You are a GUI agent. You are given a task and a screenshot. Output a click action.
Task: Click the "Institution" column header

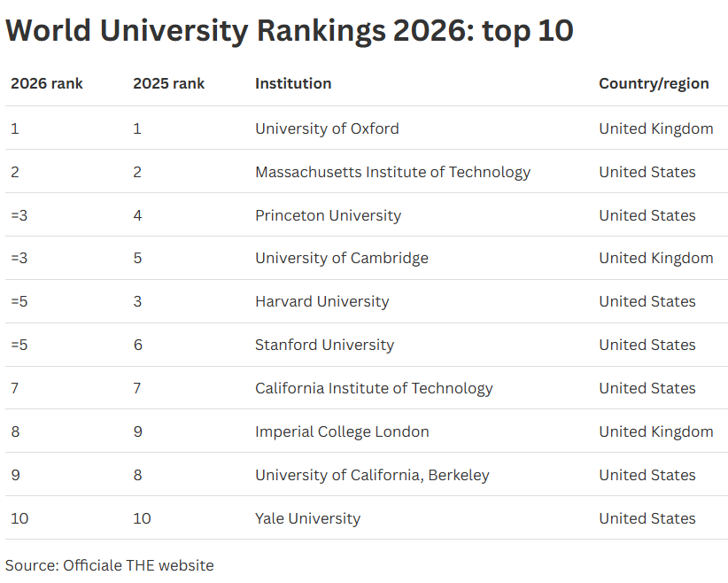coord(293,83)
